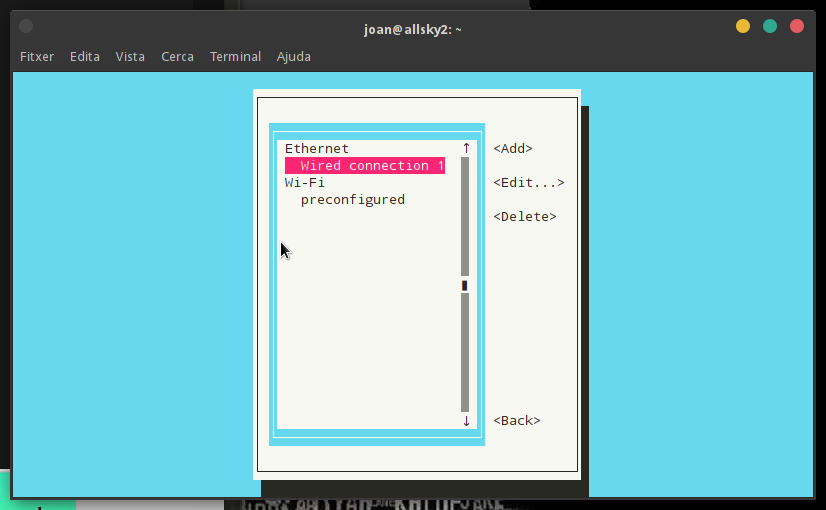Image resolution: width=826 pixels, height=510 pixels.
Task: Click the window menu dot at top-left
Action: point(26,26)
